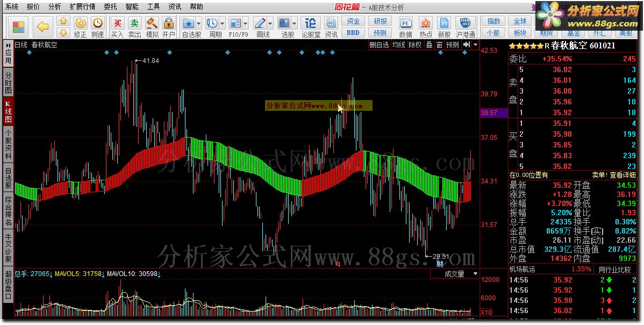Screen dimensions: 644x325
Task: Open the 自选股 star folder icon
Action: pyautogui.click(x=189, y=24)
